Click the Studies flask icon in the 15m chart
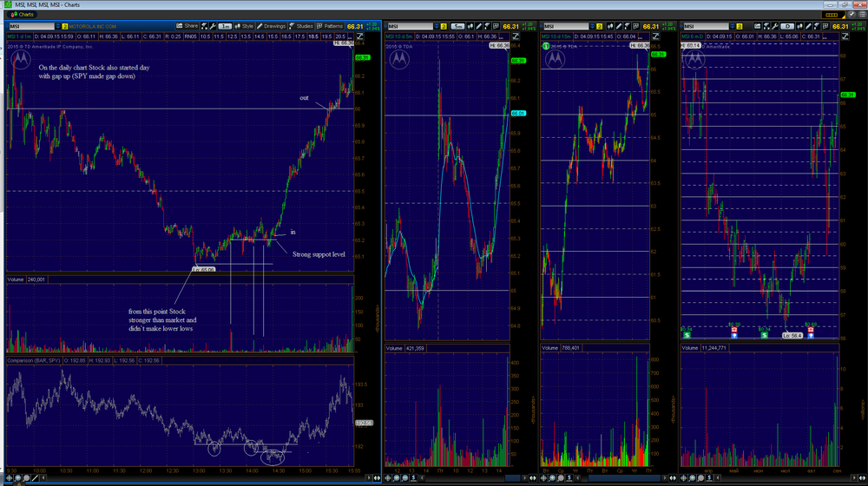Image resolution: width=868 pixels, height=486 pixels. pyautogui.click(x=628, y=27)
